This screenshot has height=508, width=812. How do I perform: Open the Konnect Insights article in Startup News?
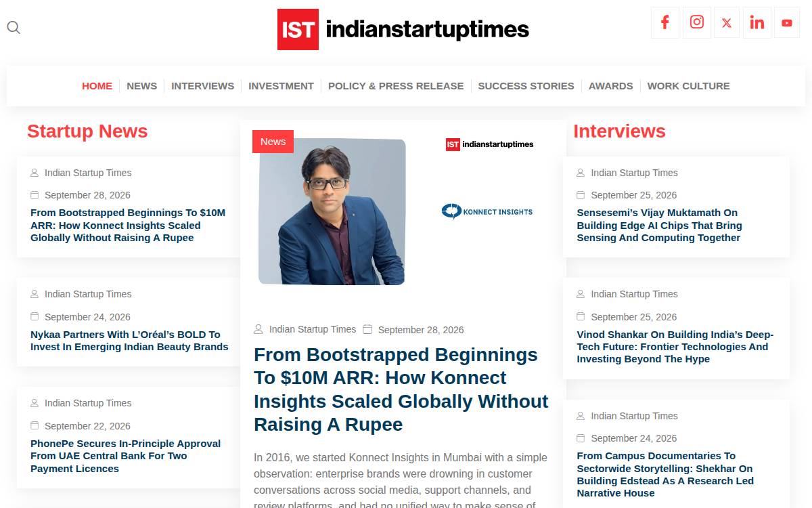coord(128,226)
